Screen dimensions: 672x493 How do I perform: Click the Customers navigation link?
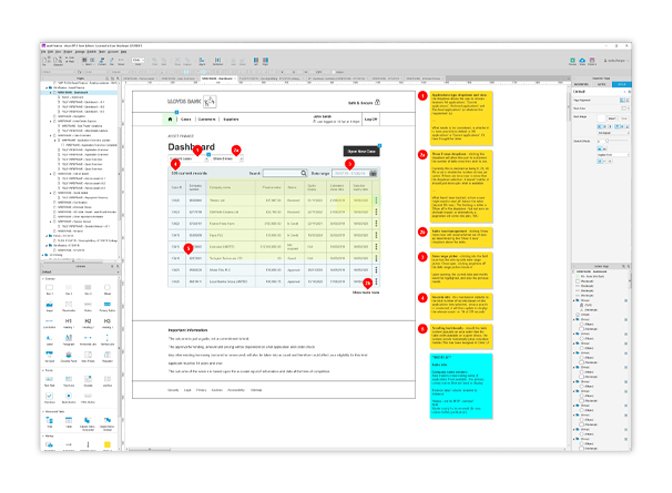click(207, 119)
